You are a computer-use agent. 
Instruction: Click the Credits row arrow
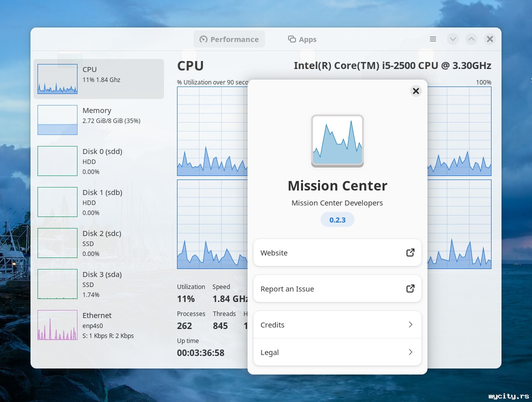[x=410, y=324]
